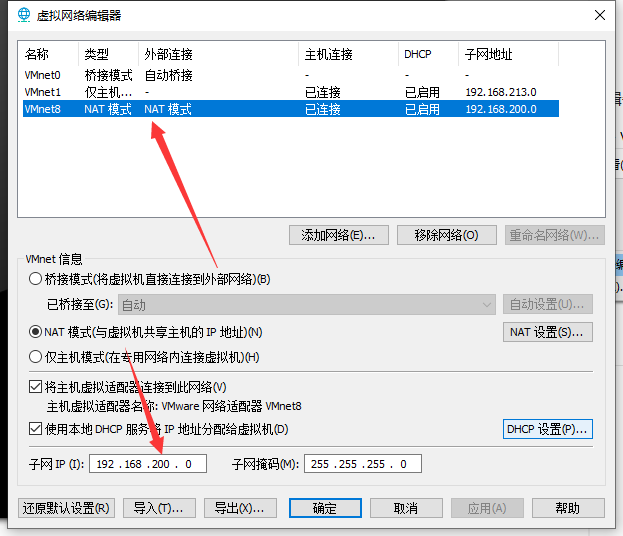Confirm with the 确定 button
The width and height of the screenshot is (623, 536).
[325, 508]
